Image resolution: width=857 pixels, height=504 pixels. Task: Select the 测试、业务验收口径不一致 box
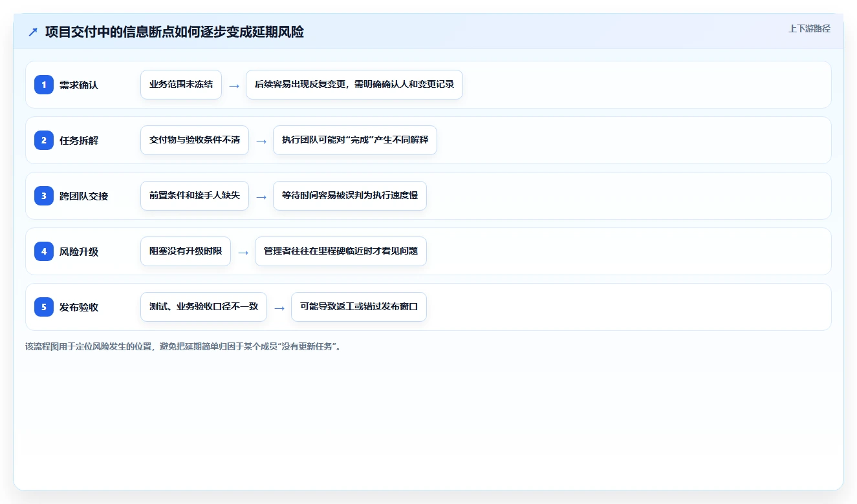pos(204,307)
